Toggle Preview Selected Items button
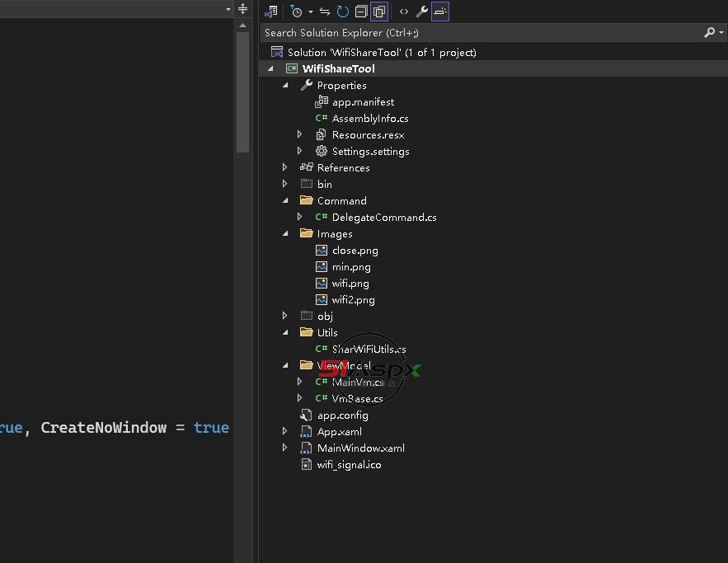Viewport: 728px width, 563px height. point(440,12)
